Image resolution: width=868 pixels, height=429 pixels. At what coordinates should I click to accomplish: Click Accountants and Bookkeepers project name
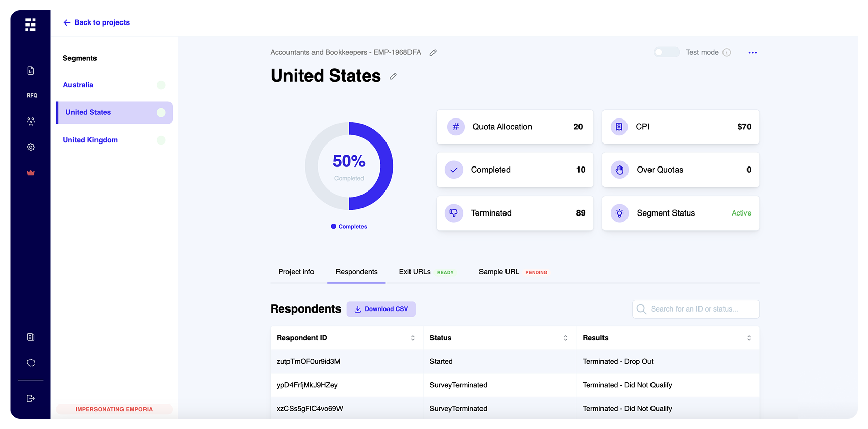[x=346, y=52]
